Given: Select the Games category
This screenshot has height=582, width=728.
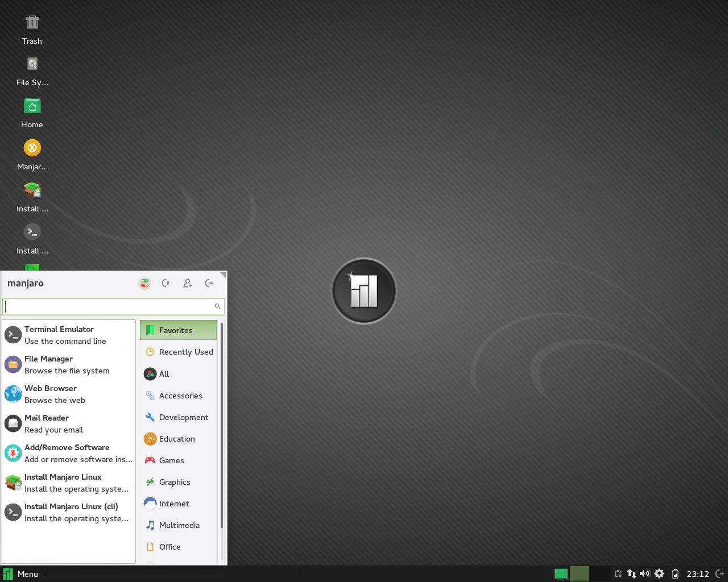Looking at the screenshot, I should (x=178, y=460).
